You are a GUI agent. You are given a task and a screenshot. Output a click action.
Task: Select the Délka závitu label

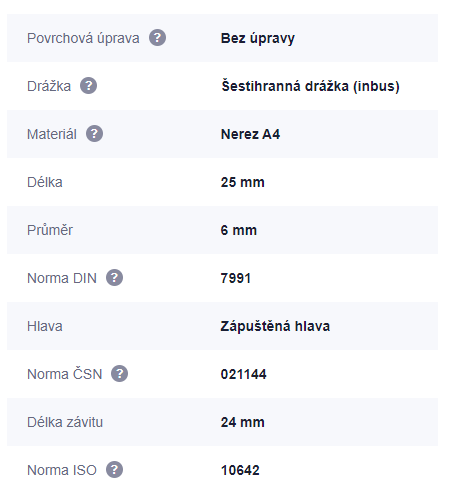(65, 422)
